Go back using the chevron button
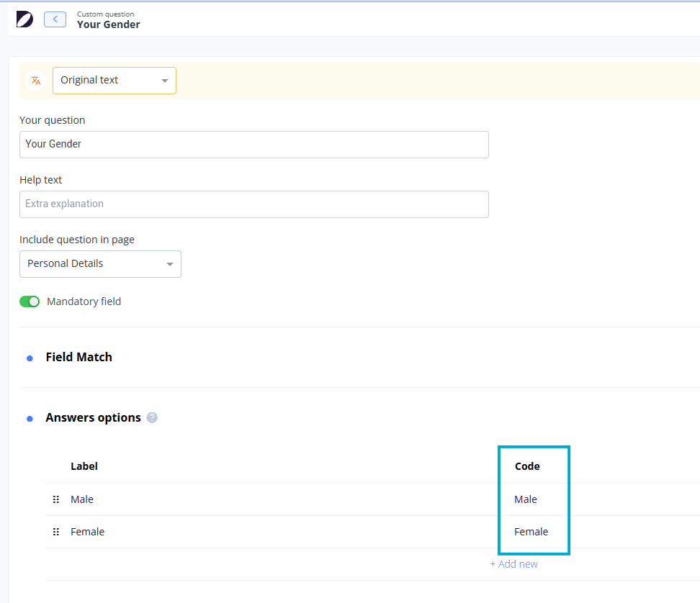 (x=55, y=19)
